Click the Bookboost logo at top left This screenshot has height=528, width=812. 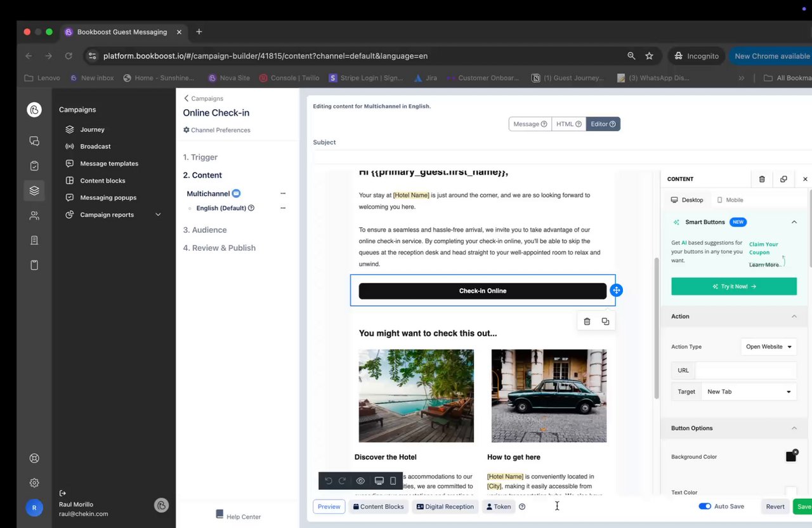(x=34, y=110)
